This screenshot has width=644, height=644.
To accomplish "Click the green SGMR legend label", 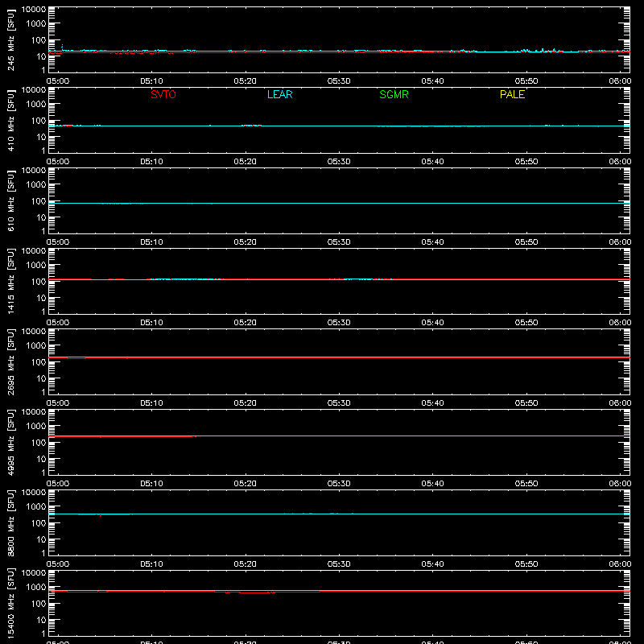I will pos(394,94).
